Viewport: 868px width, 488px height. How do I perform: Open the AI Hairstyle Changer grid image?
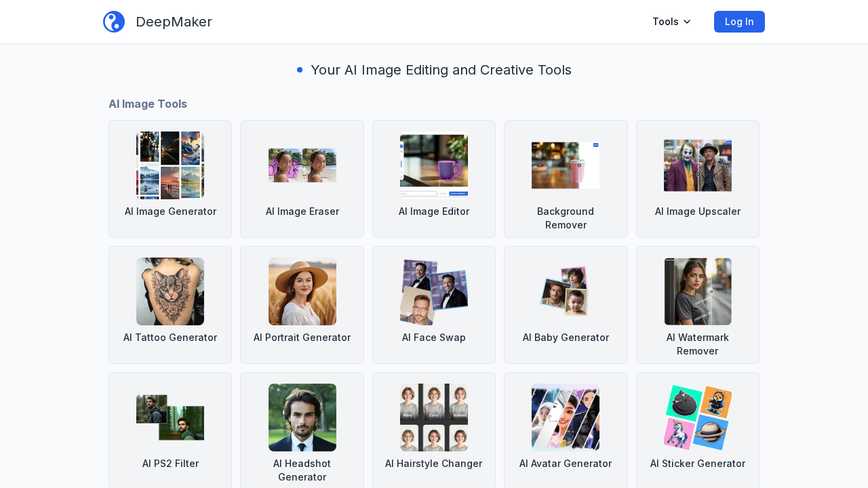[x=434, y=418]
